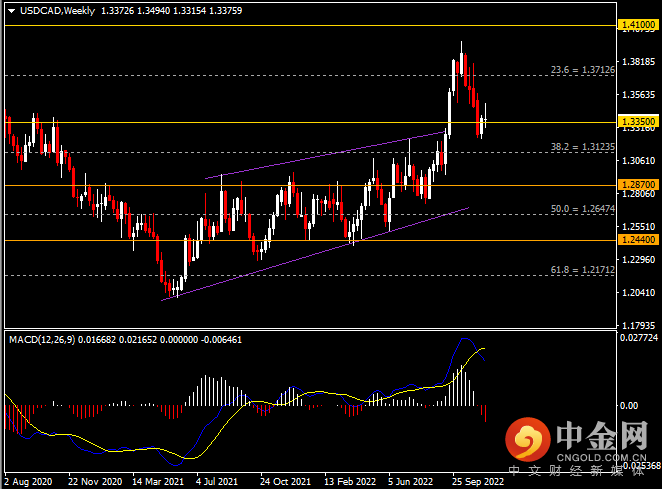Select the 1.41000 price level label
Viewport: 662px width, 489px height.
point(637,25)
